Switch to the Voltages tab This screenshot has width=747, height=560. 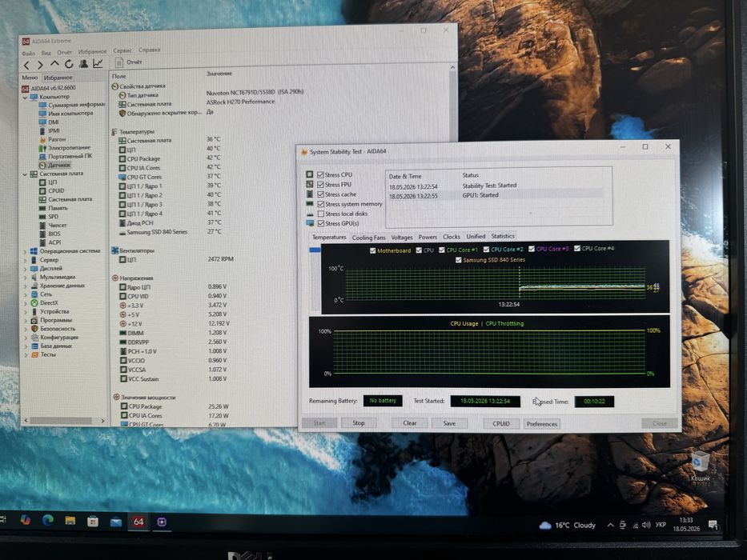click(x=402, y=237)
